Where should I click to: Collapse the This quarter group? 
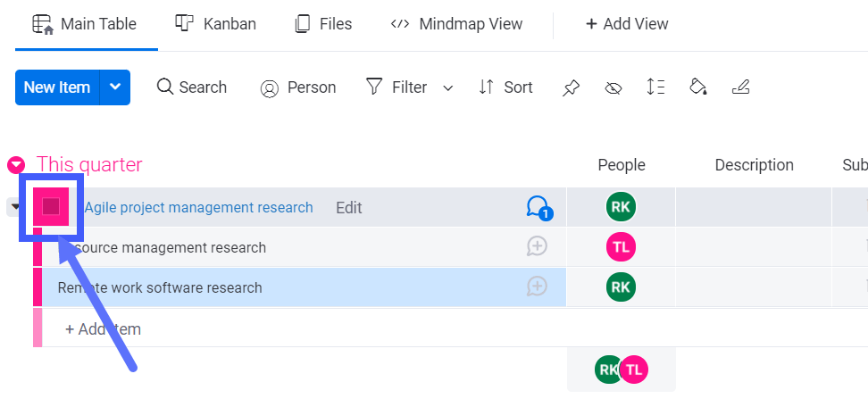[15, 165]
